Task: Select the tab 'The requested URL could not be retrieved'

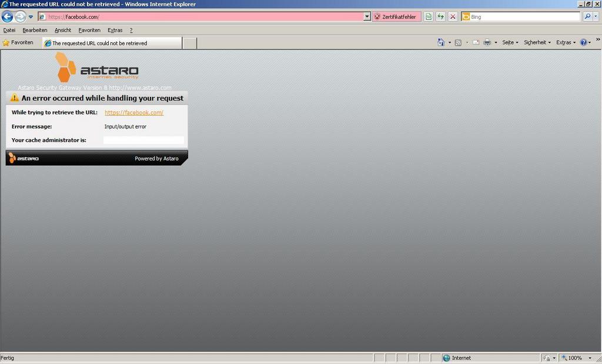Action: (x=112, y=43)
